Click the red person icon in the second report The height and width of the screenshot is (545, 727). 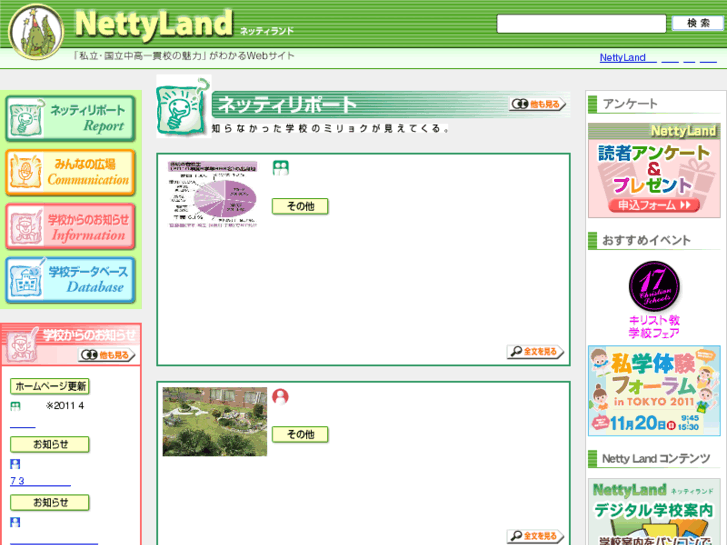tap(280, 397)
